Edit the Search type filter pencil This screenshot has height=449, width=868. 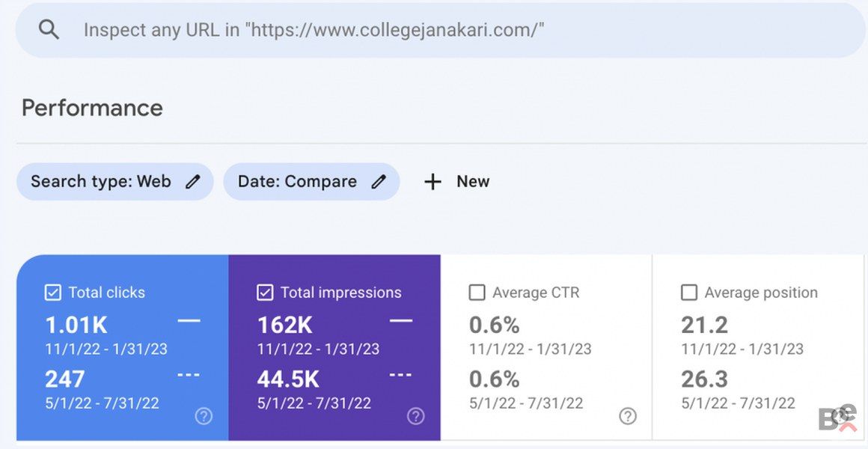click(193, 182)
